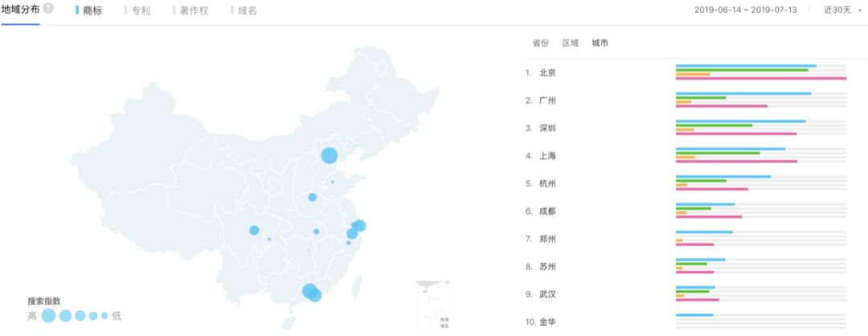Screen dimensions: 868x336
Task: Select the 广州 city row label
Action: coord(547,100)
